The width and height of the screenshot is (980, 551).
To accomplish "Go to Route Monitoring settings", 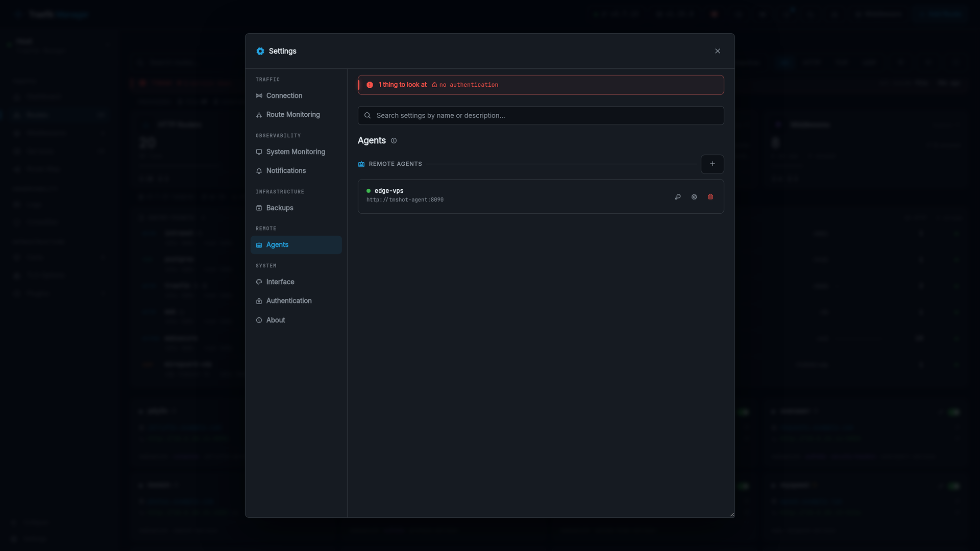I will 296,115.
